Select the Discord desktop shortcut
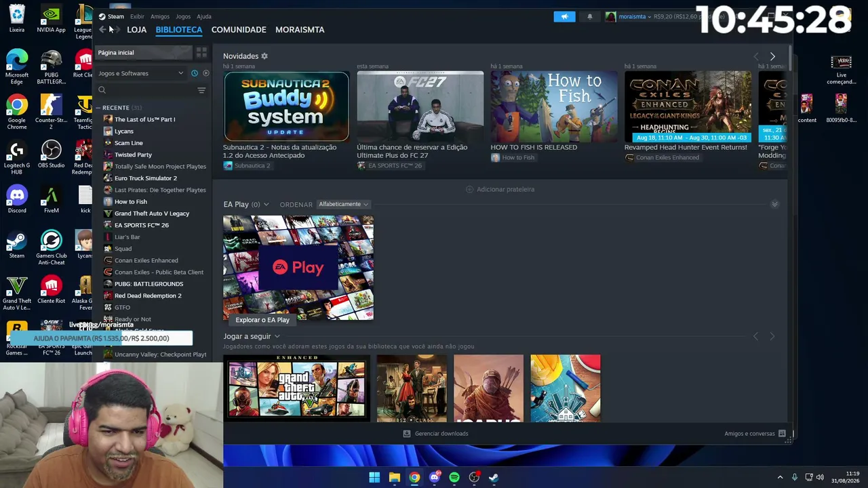Image resolution: width=868 pixels, height=488 pixels. tap(17, 199)
